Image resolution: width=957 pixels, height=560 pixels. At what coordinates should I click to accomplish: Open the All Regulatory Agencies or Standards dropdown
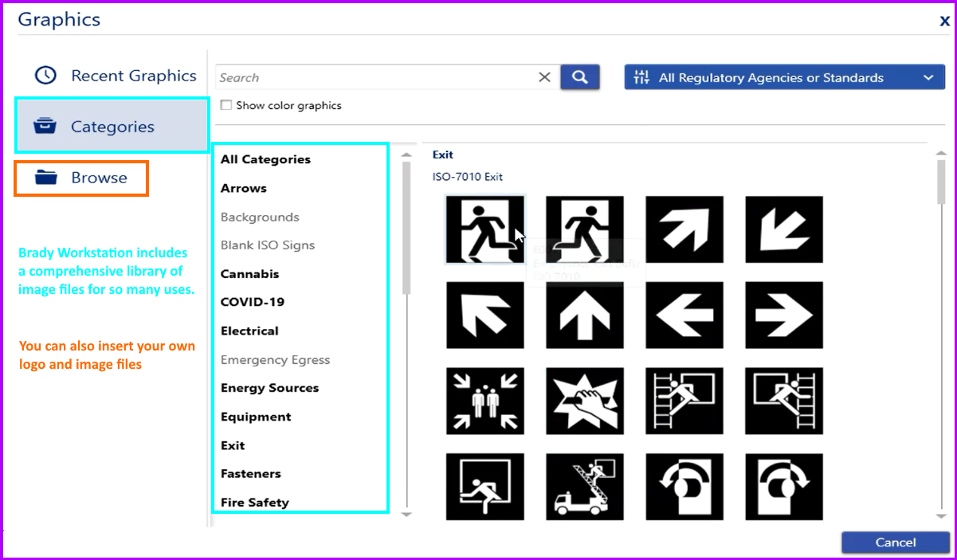785,77
